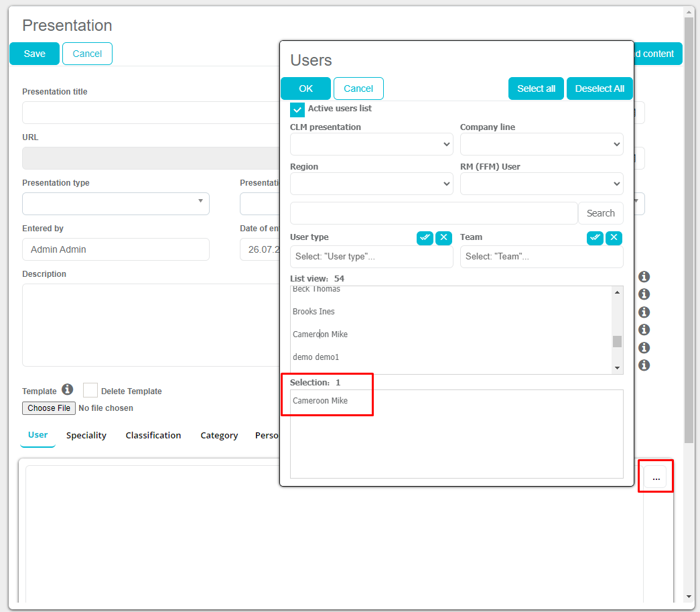Expand the Region dropdown
Screen dimensions: 700x612
371,184
